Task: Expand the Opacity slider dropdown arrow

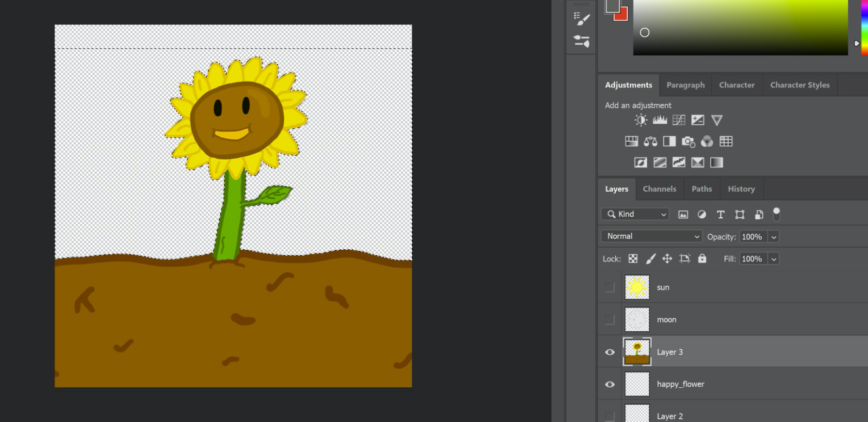Action: (x=774, y=237)
